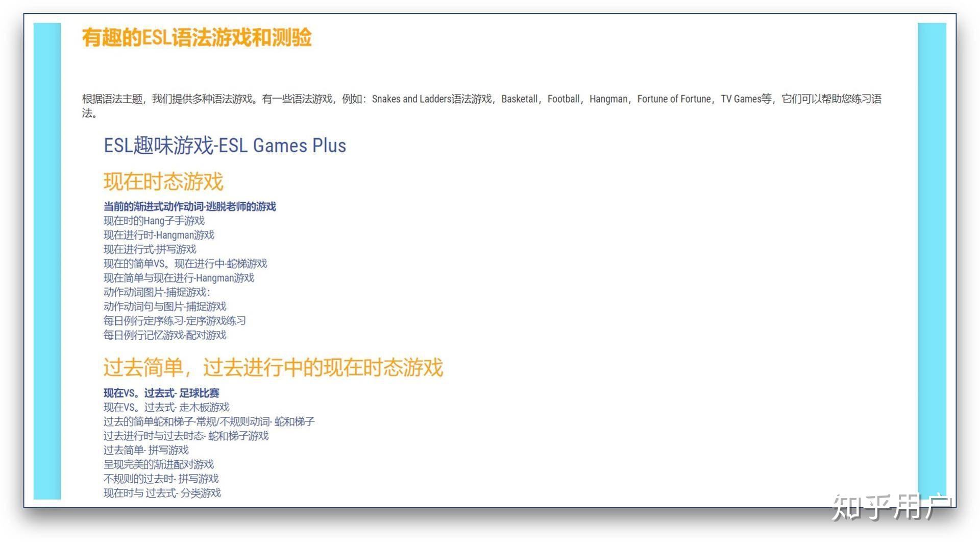This screenshot has height=542, width=980.
Task: Open the 现在VS。过去式-走木板游戏 link
Action: pos(166,407)
